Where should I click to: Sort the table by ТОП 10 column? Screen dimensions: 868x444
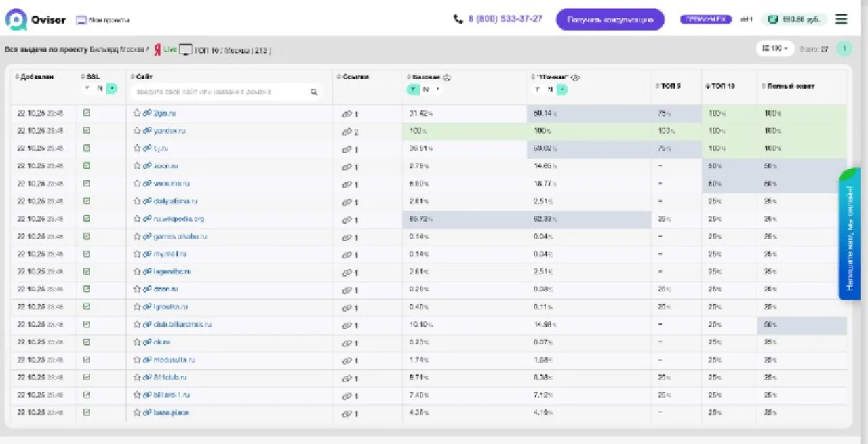coord(720,87)
